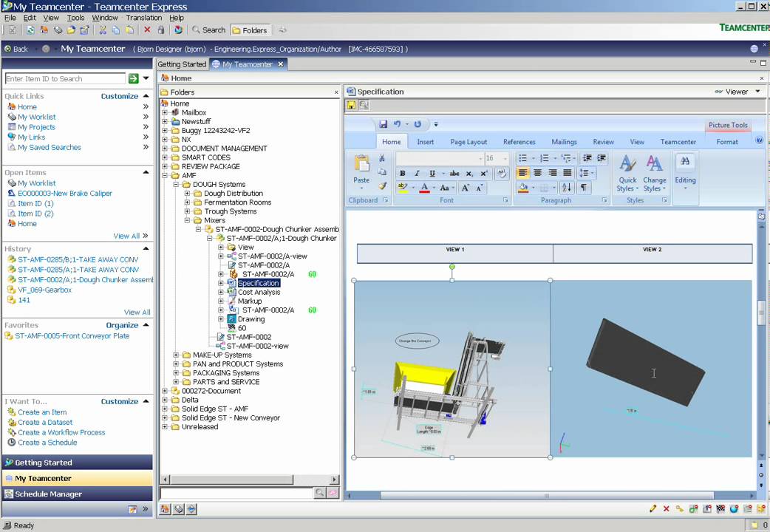Grow font size with A up icon
Viewport: 770px width, 532px height.
[x=465, y=188]
